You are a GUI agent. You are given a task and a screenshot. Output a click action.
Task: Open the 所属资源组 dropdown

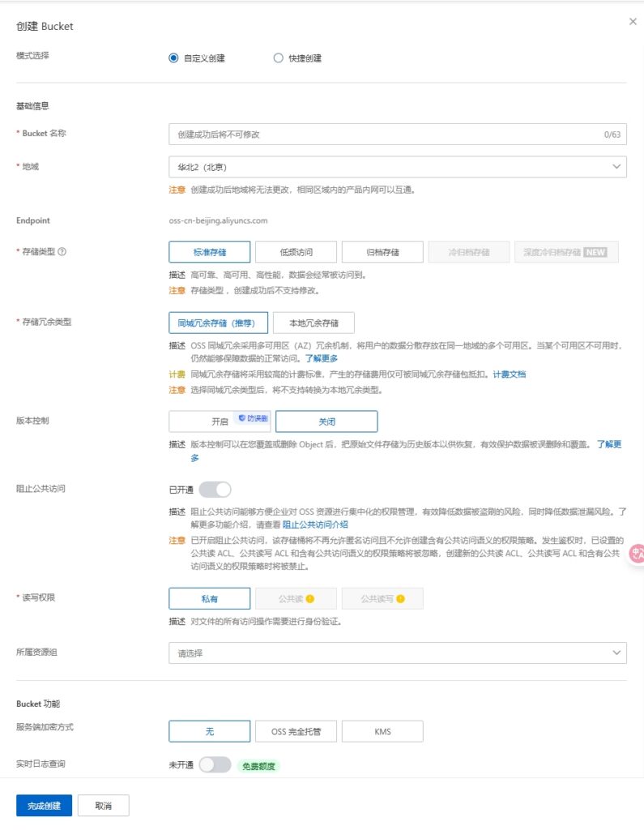tap(397, 652)
